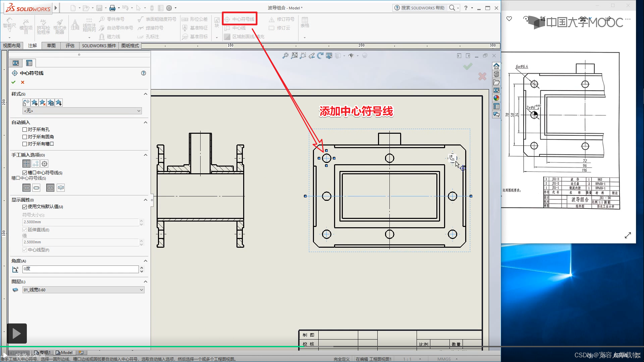The width and height of the screenshot is (644, 362).
Task: Open the layer dropdown 01_线宽0.60
Action: (84, 290)
